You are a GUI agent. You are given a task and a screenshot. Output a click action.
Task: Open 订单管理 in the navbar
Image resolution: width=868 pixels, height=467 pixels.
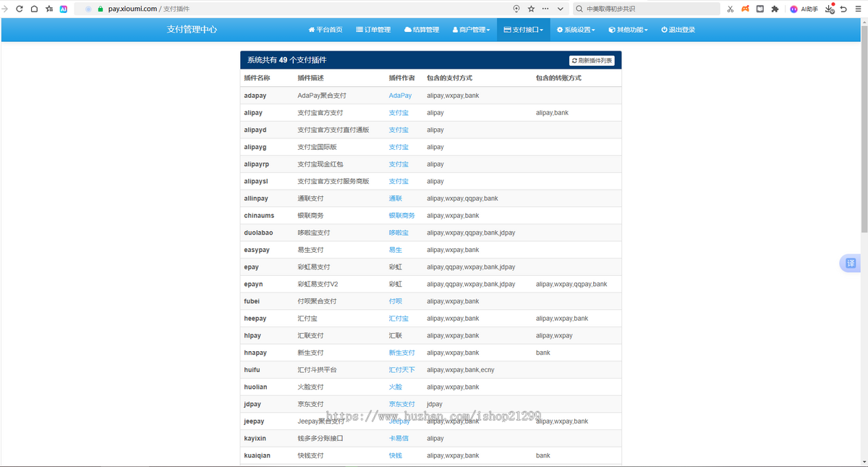[373, 30]
